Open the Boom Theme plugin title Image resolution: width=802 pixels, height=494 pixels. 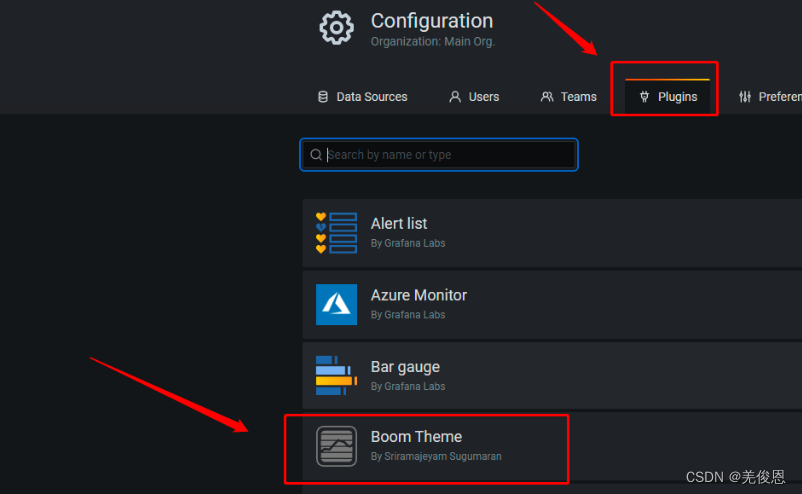point(416,437)
